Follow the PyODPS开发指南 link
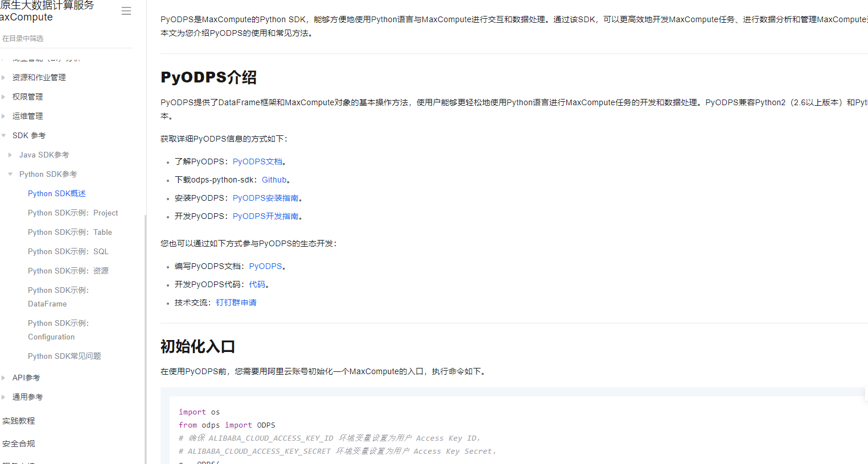Image resolution: width=868 pixels, height=464 pixels. pos(266,216)
